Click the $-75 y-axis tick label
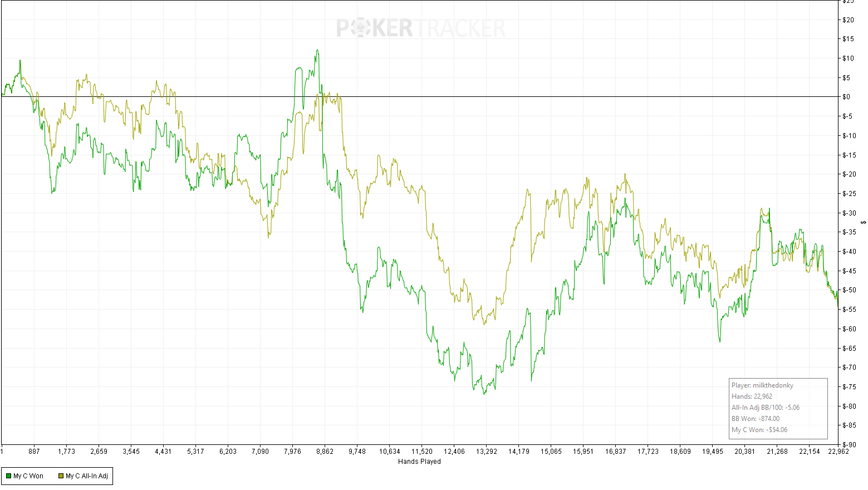The width and height of the screenshot is (868, 490). coord(849,387)
